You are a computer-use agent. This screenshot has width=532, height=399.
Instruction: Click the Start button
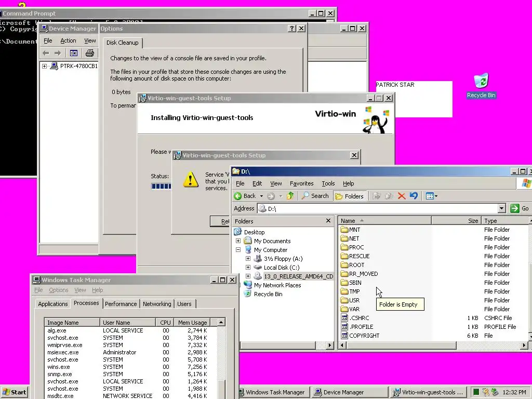(x=14, y=392)
